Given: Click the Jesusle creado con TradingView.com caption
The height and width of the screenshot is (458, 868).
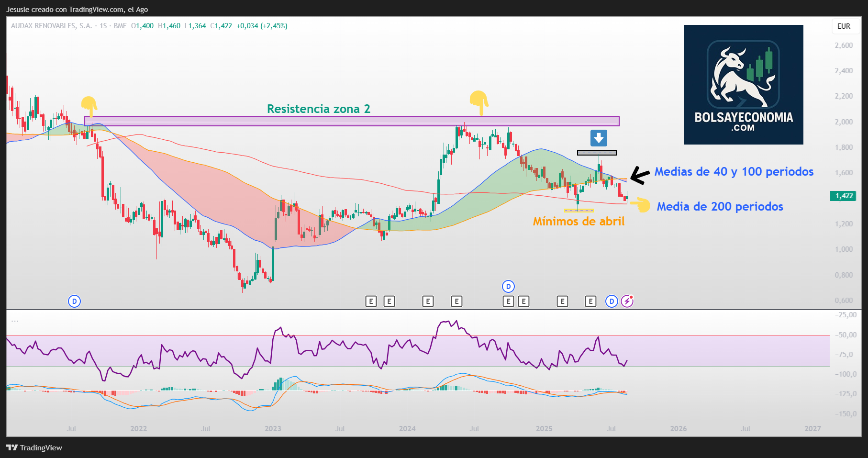Looking at the screenshot, I should point(77,9).
